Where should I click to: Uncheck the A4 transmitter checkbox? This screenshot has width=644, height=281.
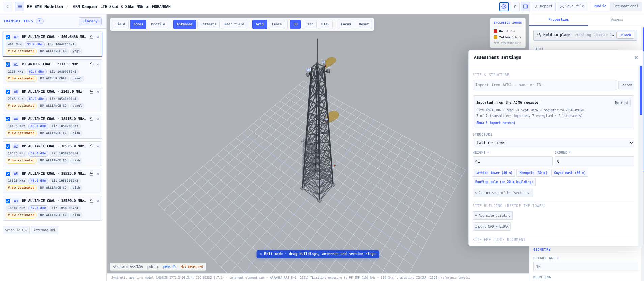tap(8, 119)
